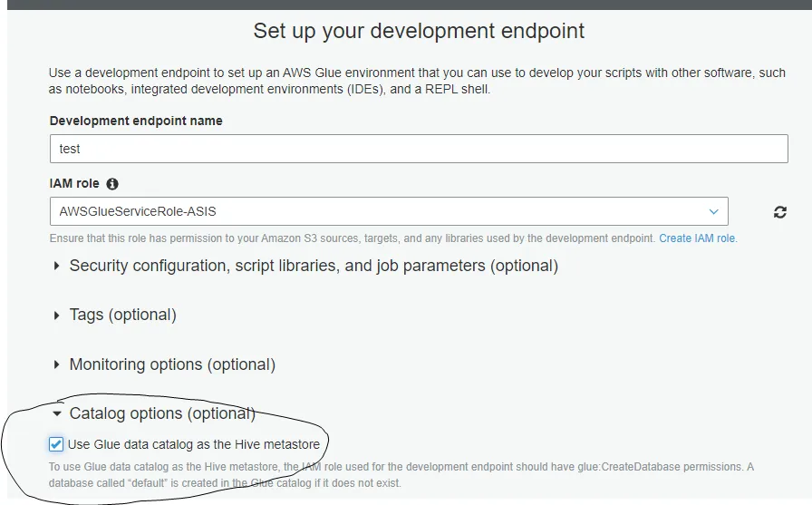
Task: Refresh the IAM role list
Action: [x=779, y=212]
